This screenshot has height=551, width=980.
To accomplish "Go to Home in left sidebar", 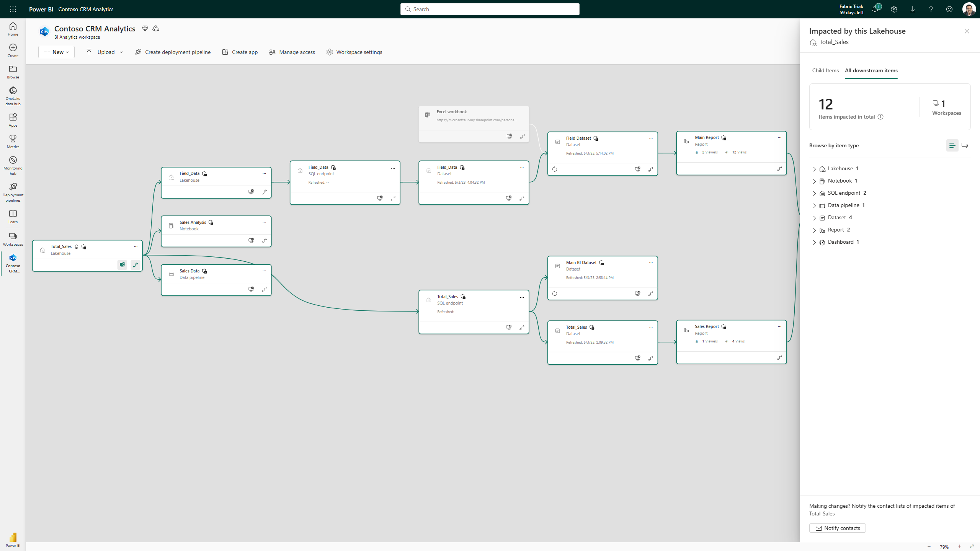I will click(x=13, y=29).
